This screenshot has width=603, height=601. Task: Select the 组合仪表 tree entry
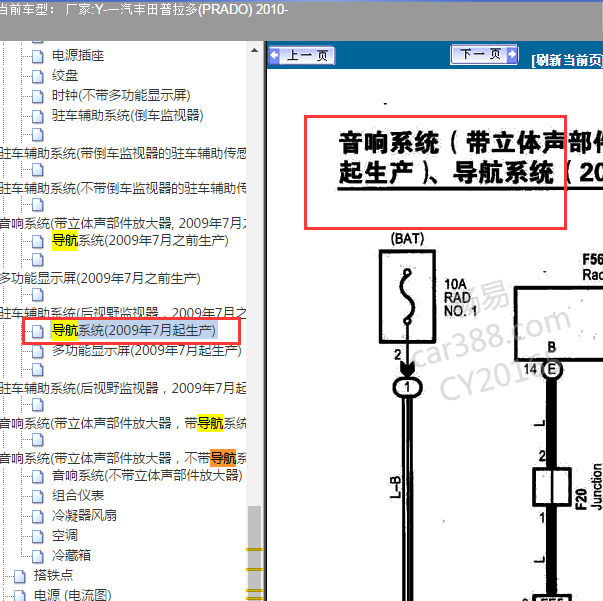point(78,496)
